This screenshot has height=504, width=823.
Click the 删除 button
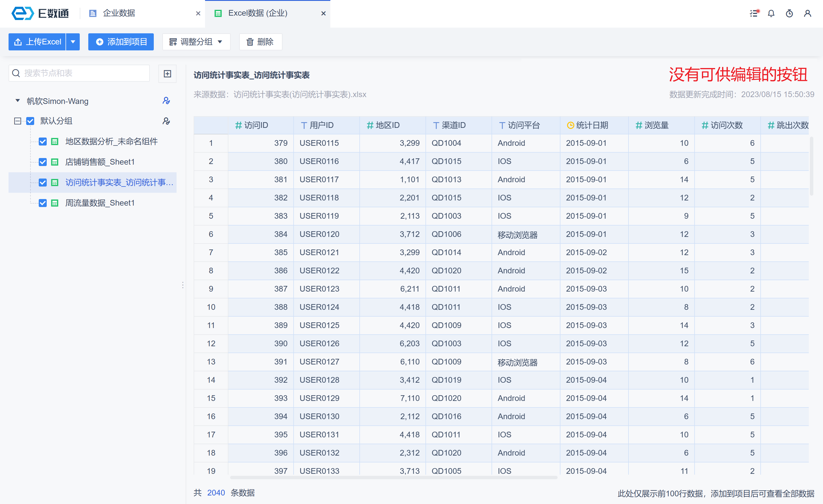pos(260,42)
